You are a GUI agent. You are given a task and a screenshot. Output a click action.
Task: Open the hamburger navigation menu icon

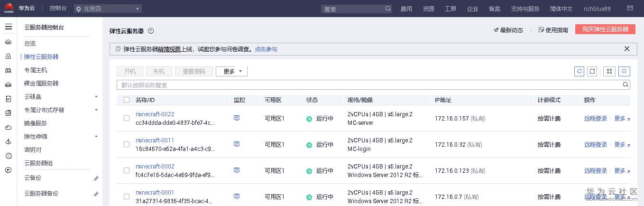click(8, 27)
